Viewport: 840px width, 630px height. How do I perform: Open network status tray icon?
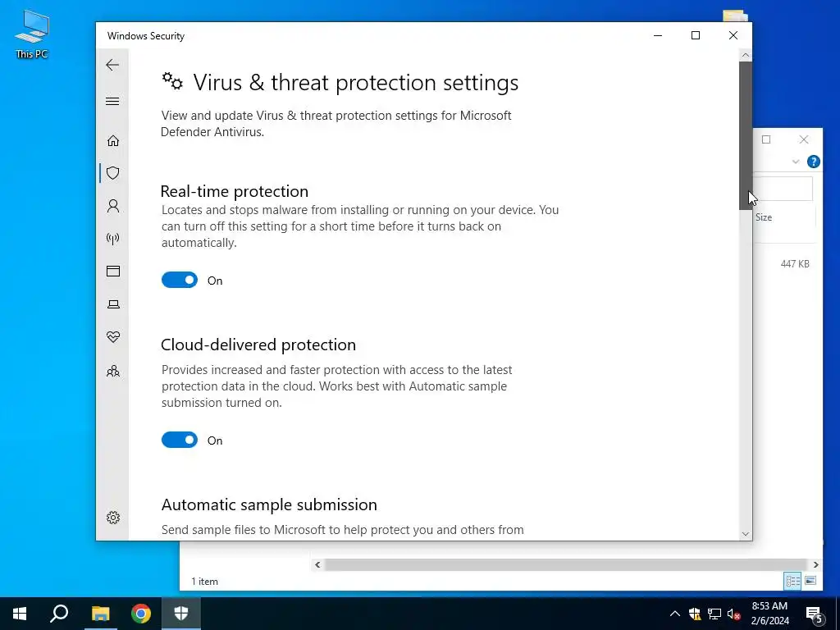point(714,614)
